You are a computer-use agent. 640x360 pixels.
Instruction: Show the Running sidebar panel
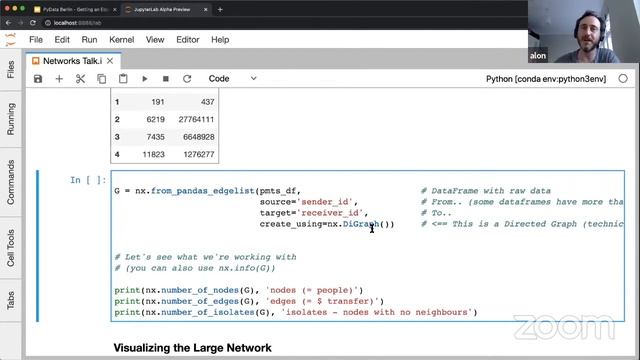click(11, 119)
